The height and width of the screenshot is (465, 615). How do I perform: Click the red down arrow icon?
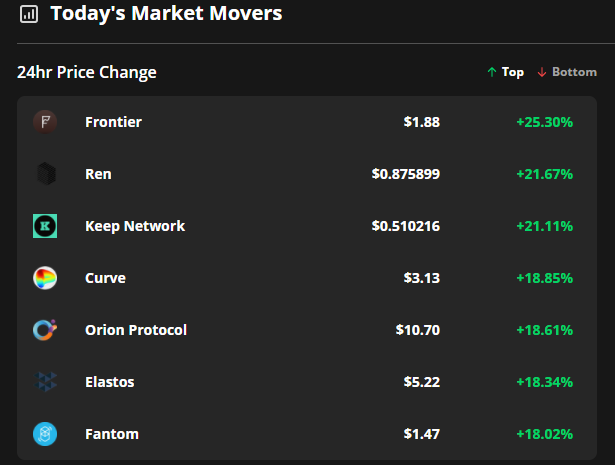click(542, 72)
